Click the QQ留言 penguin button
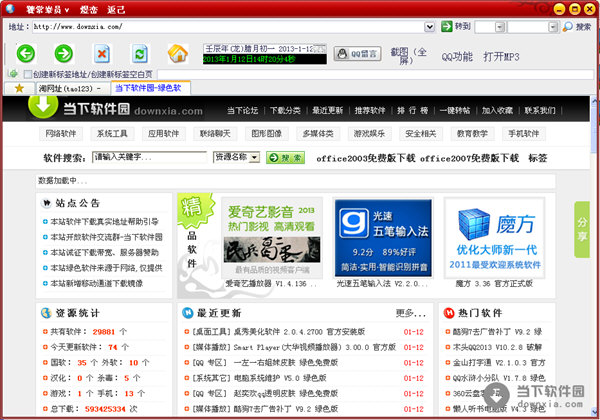The height and width of the screenshot is (420, 600). tap(357, 54)
